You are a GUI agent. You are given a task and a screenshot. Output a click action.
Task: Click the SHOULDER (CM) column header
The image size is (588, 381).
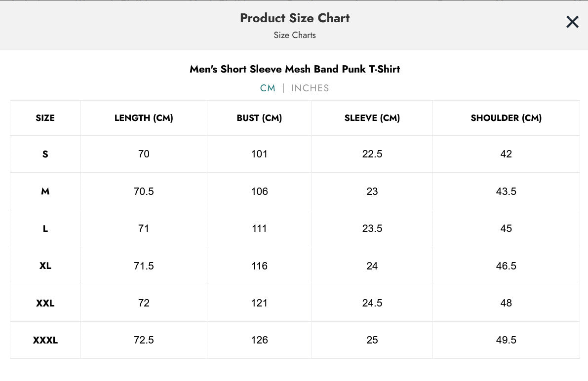(x=506, y=118)
